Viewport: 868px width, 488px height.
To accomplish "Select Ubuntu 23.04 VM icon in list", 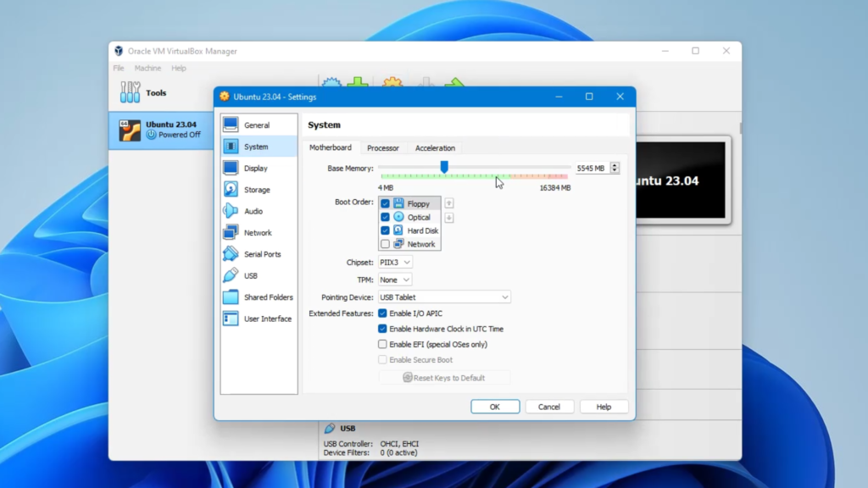I will pyautogui.click(x=130, y=130).
